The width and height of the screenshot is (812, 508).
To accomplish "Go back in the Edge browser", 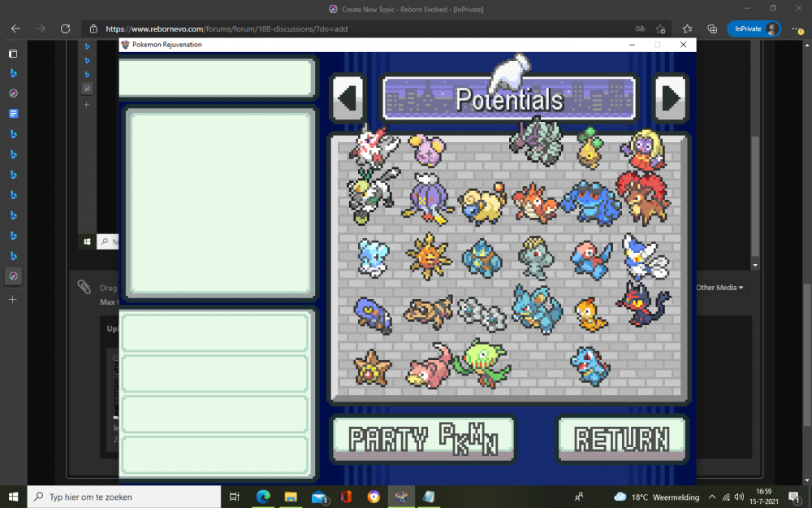I will tap(15, 29).
